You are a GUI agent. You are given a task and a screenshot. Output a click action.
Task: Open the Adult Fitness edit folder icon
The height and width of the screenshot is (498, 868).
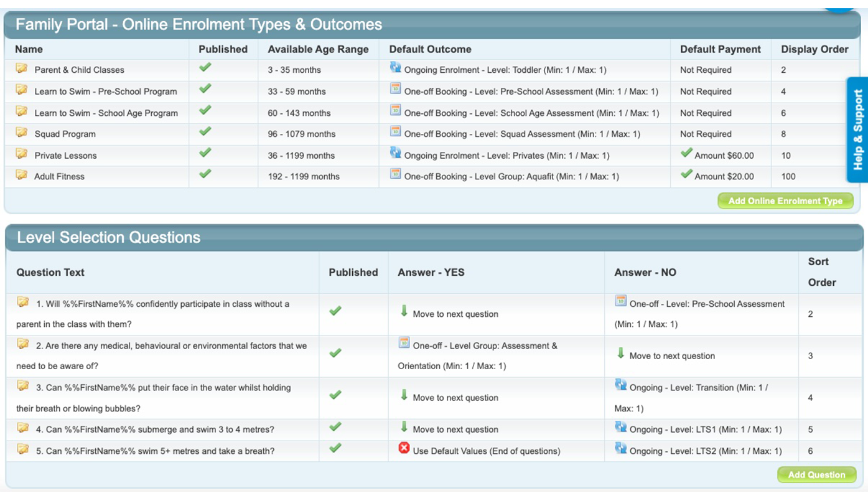pyautogui.click(x=22, y=175)
